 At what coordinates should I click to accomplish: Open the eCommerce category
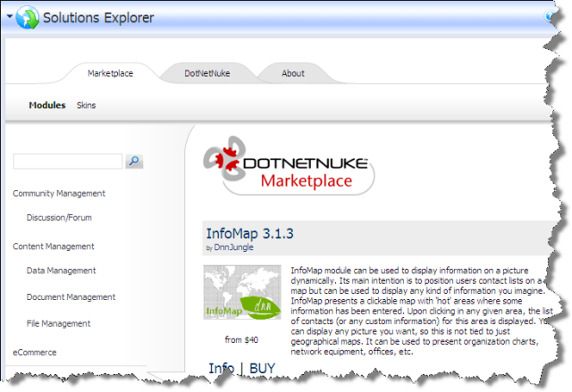(x=35, y=353)
